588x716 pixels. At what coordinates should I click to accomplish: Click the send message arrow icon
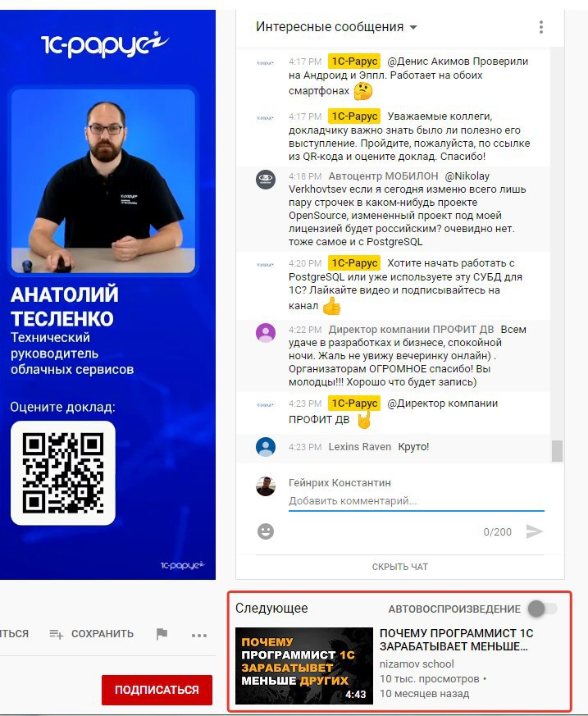(534, 531)
